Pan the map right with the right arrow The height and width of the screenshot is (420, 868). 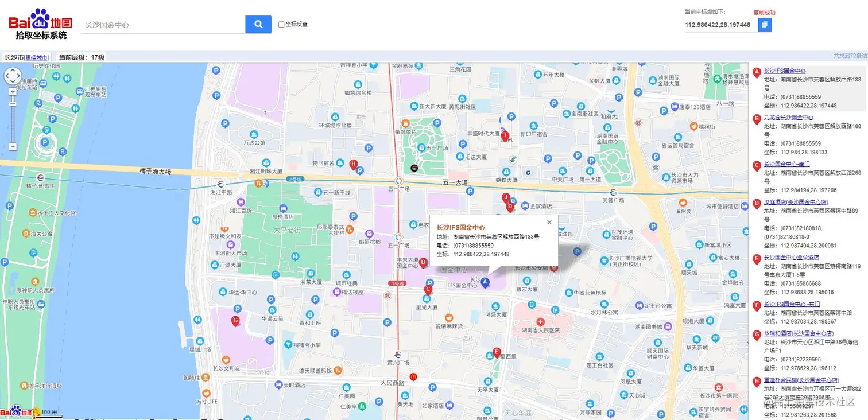pyautogui.click(x=18, y=76)
